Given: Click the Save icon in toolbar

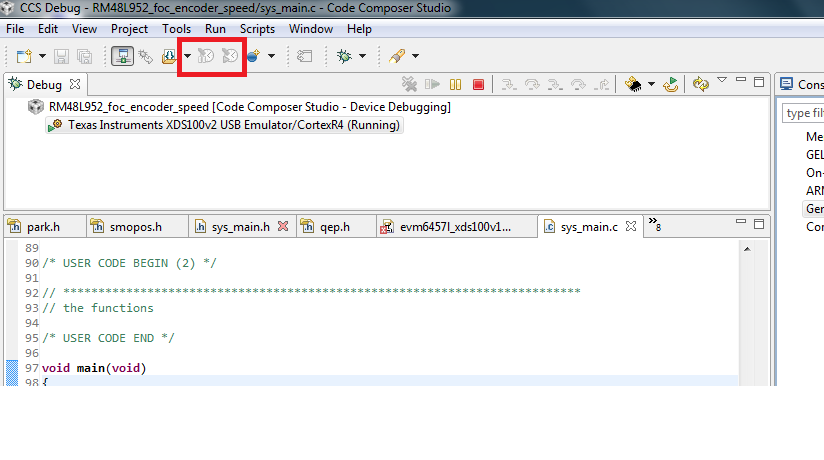Looking at the screenshot, I should pyautogui.click(x=61, y=56).
